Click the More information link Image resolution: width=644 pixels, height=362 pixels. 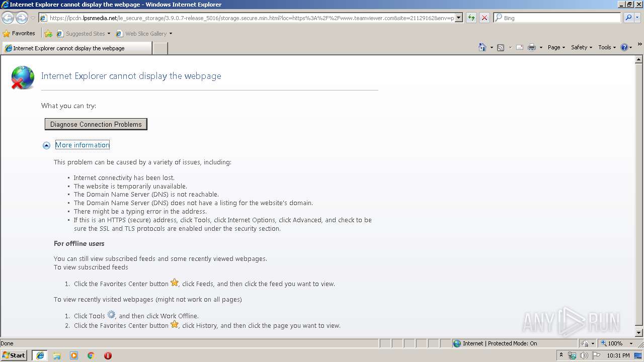coord(82,145)
